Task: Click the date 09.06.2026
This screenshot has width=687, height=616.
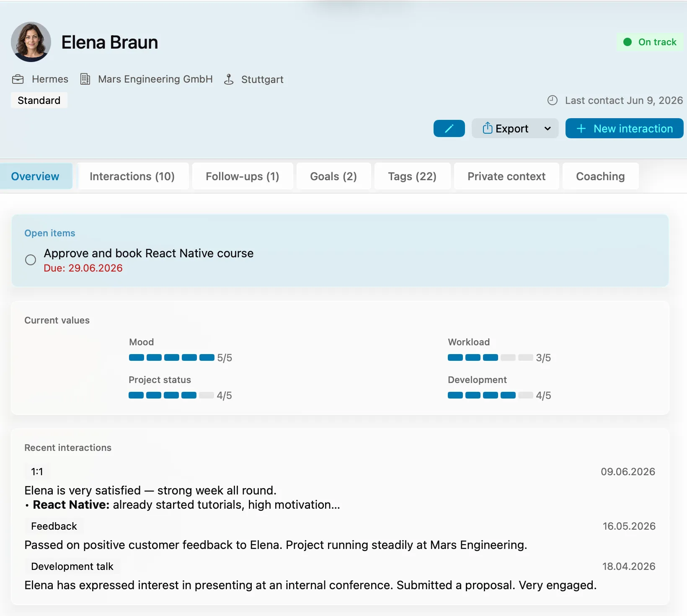Action: click(x=628, y=472)
